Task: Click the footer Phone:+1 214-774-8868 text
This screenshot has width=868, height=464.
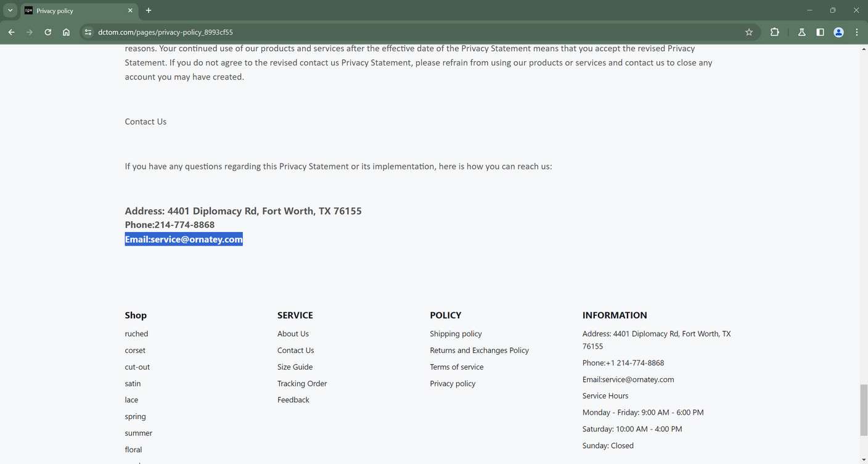Action: click(x=623, y=363)
